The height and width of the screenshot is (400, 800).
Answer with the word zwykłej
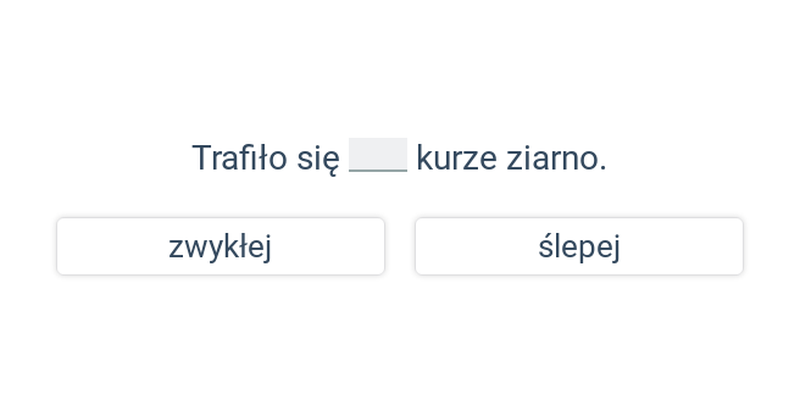coord(220,246)
